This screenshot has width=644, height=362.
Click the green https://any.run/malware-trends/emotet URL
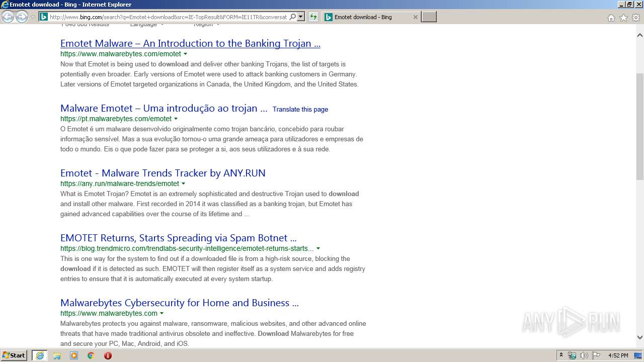[120, 184]
